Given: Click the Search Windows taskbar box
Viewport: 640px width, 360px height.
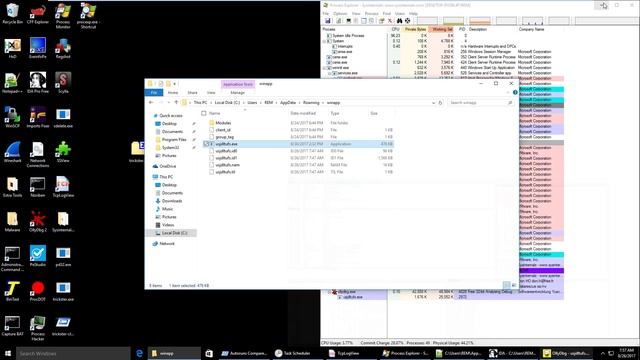Looking at the screenshot, I should [73, 353].
